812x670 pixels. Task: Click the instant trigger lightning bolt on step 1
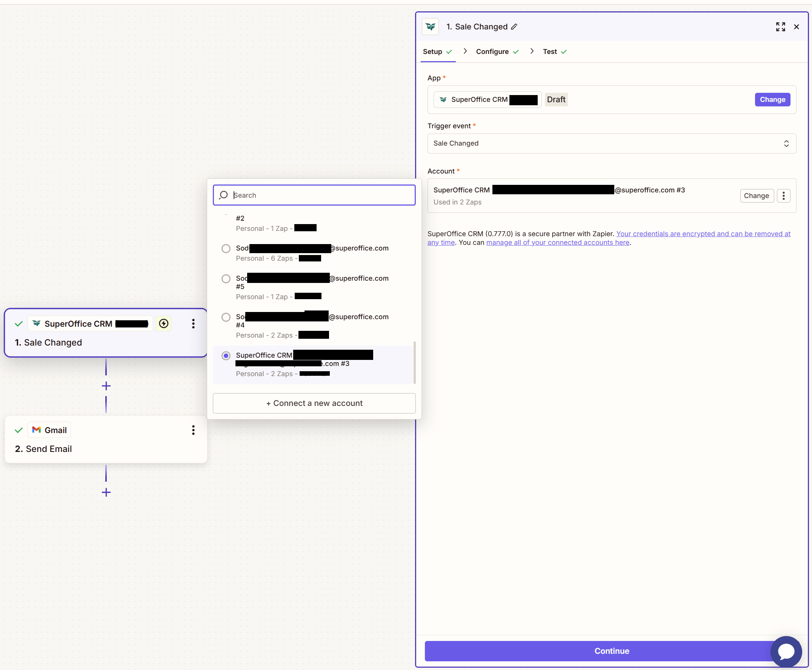coord(163,323)
